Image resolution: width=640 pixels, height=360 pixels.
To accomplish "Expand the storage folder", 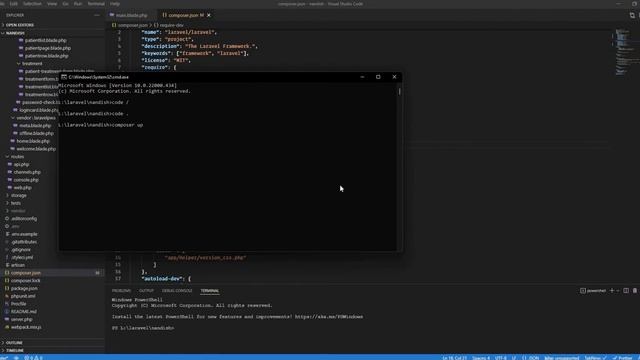I will (x=18, y=196).
